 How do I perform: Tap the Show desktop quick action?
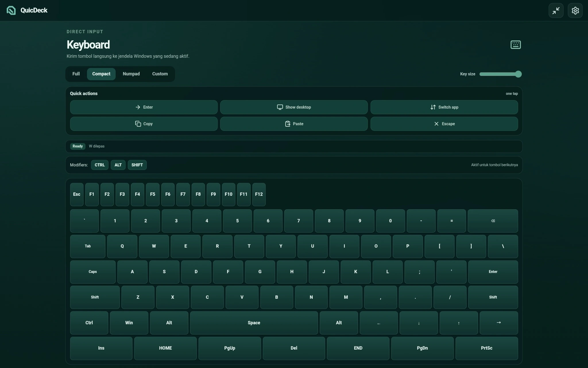(294, 107)
